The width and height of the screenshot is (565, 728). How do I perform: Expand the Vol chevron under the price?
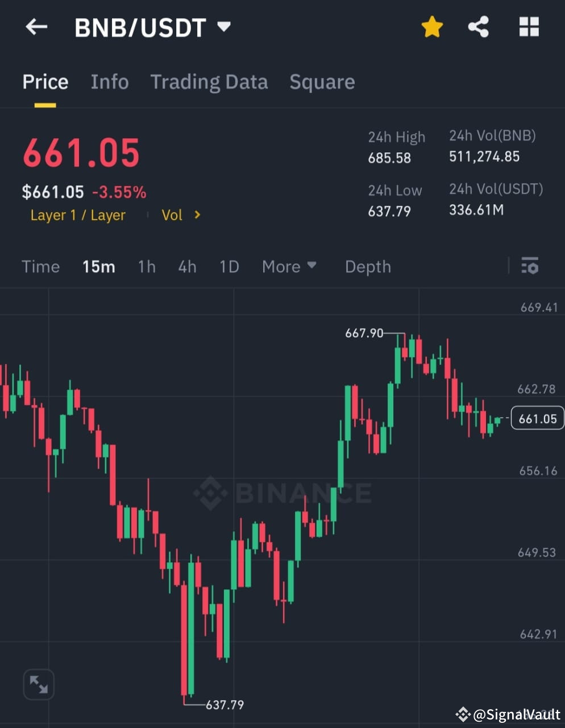click(x=196, y=215)
